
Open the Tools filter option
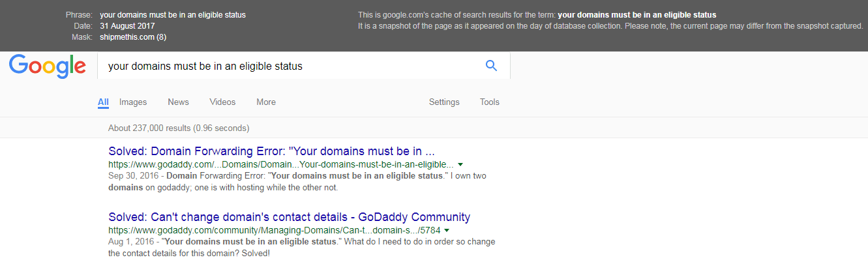point(490,102)
